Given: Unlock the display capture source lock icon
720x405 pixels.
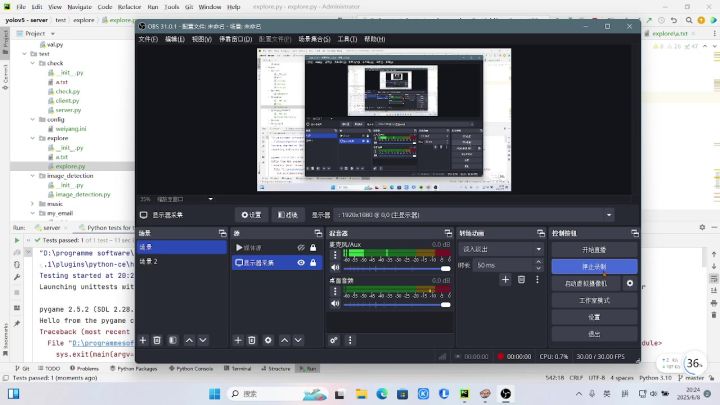Looking at the screenshot, I should (313, 263).
